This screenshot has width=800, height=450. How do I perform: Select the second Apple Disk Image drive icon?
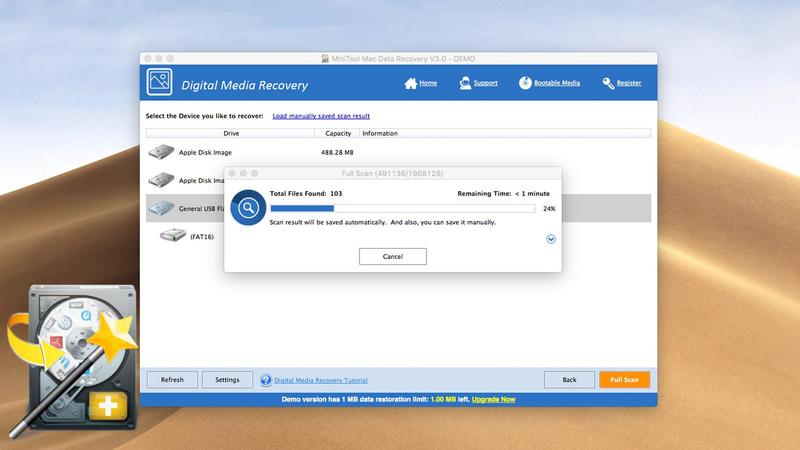pyautogui.click(x=161, y=180)
